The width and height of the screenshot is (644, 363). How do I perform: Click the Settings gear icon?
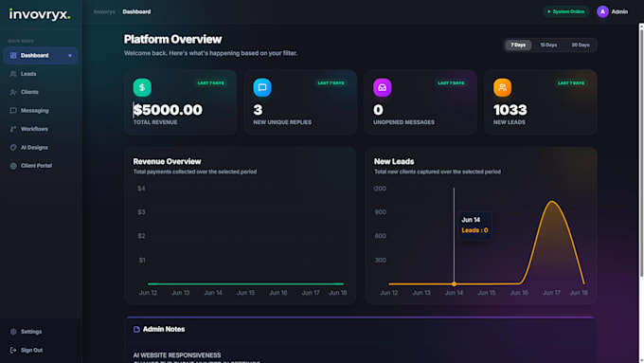[13, 332]
